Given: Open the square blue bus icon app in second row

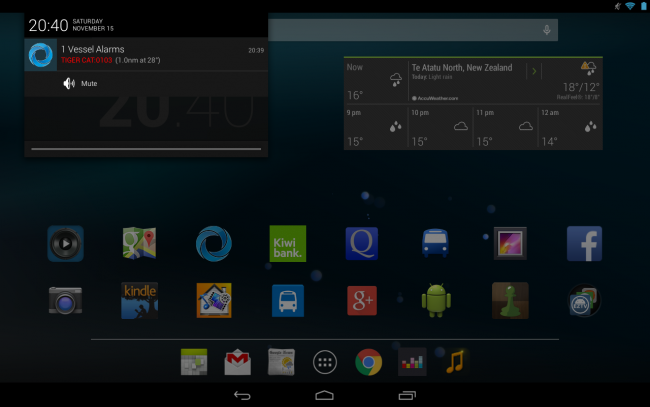Looking at the screenshot, I should click(x=288, y=300).
